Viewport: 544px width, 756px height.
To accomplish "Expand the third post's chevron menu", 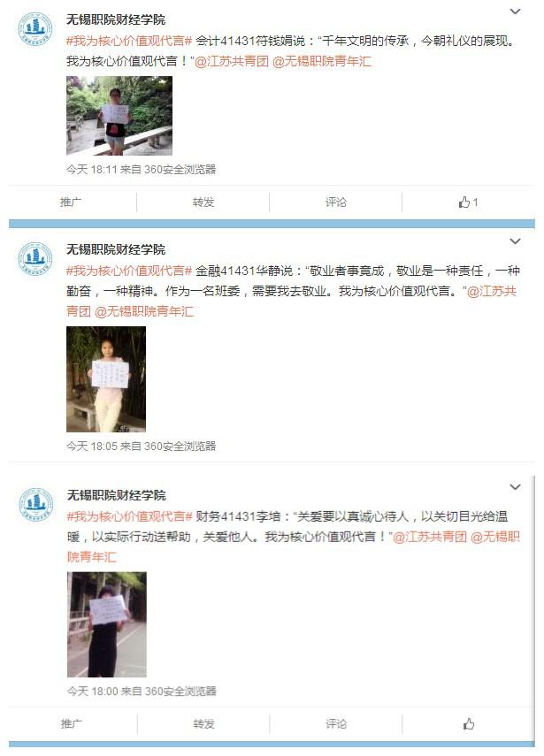I will 515,487.
